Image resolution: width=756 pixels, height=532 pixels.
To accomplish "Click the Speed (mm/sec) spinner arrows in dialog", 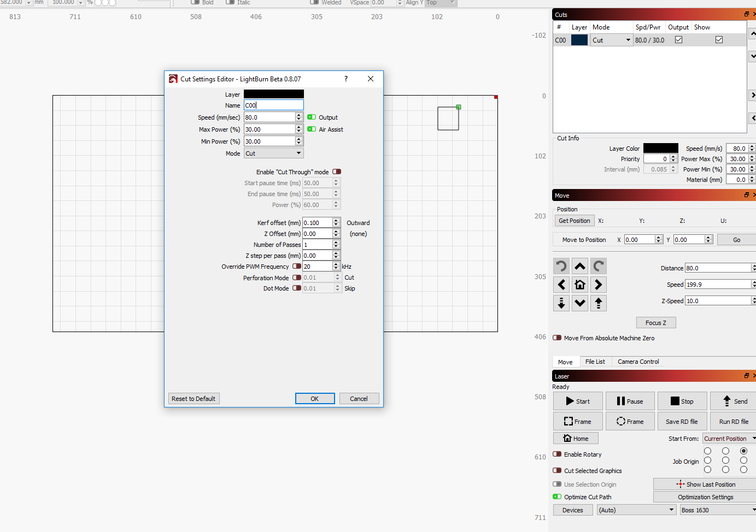I will (299, 117).
